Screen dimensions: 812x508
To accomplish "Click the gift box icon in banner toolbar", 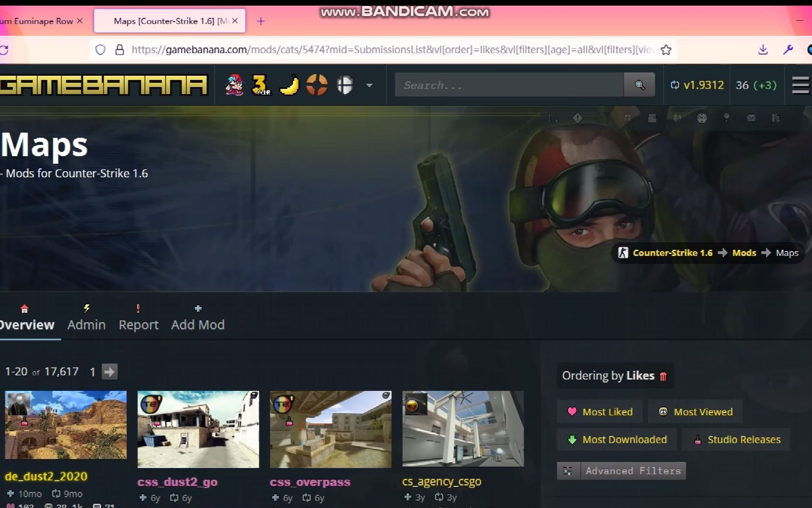I will (627, 118).
